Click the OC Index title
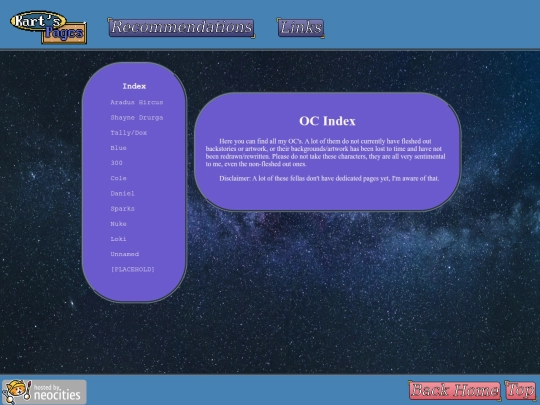540x405 pixels. [327, 121]
